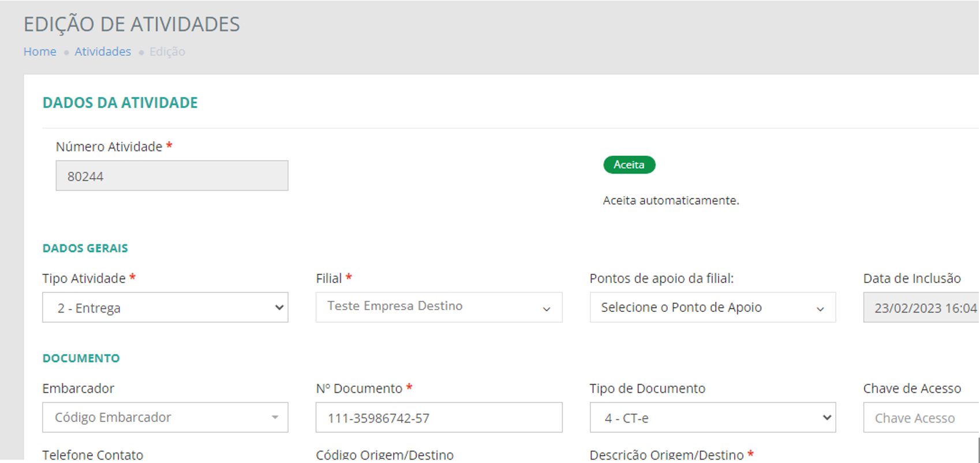Go to Home via breadcrumb
The height and width of the screenshot is (463, 980).
40,52
